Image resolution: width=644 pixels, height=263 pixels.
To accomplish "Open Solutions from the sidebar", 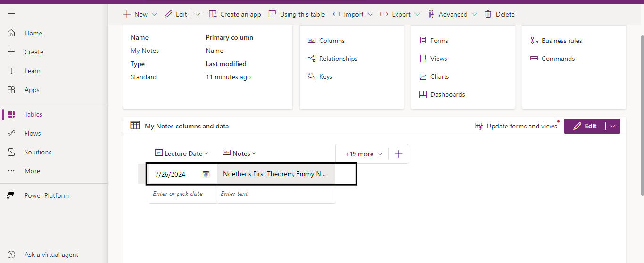I will (38, 152).
